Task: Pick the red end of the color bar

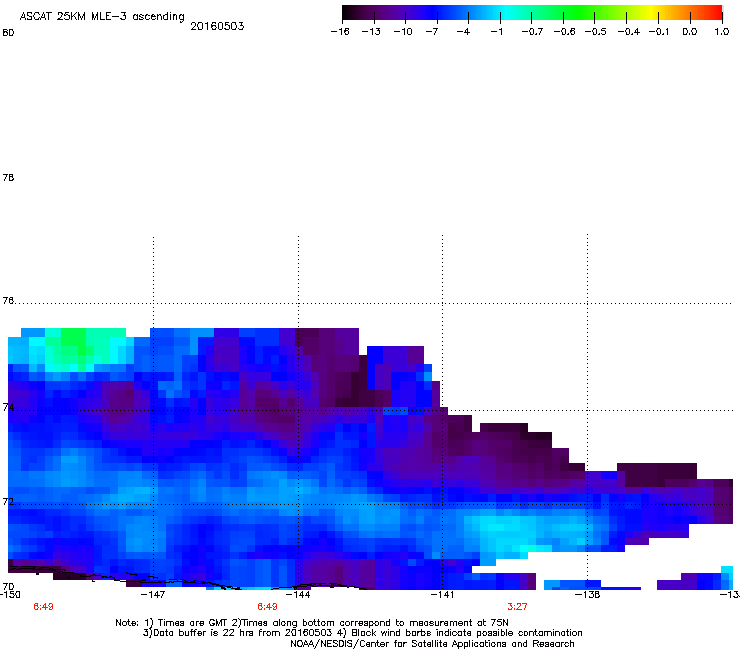Action: [716, 13]
